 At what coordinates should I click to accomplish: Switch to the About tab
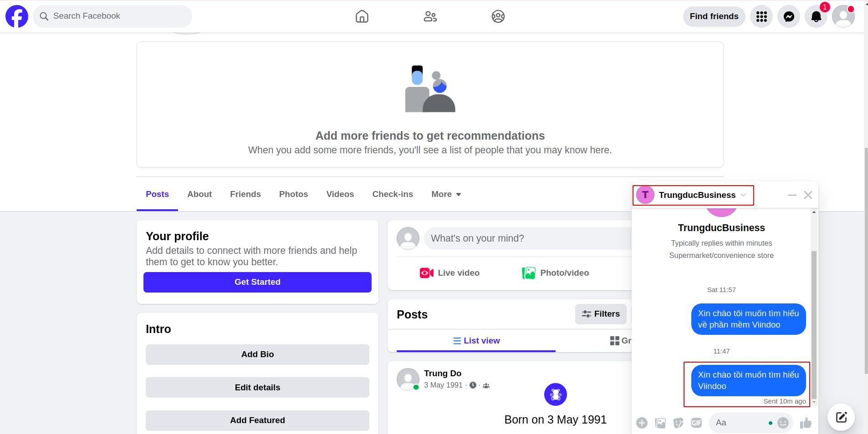[x=199, y=194]
